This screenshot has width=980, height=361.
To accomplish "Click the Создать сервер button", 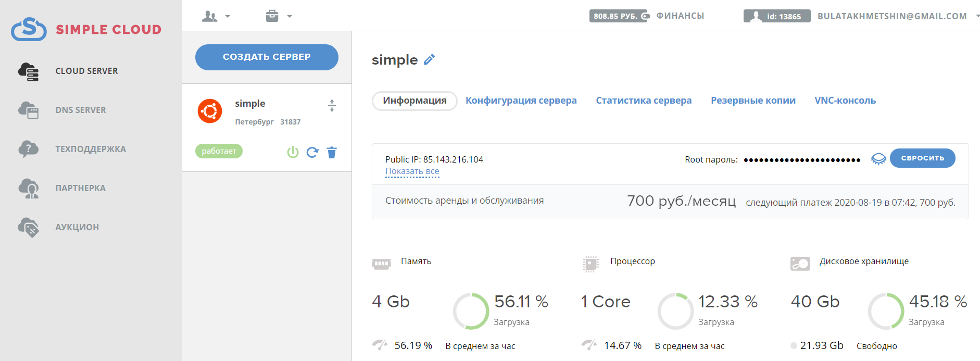I will click(x=267, y=57).
